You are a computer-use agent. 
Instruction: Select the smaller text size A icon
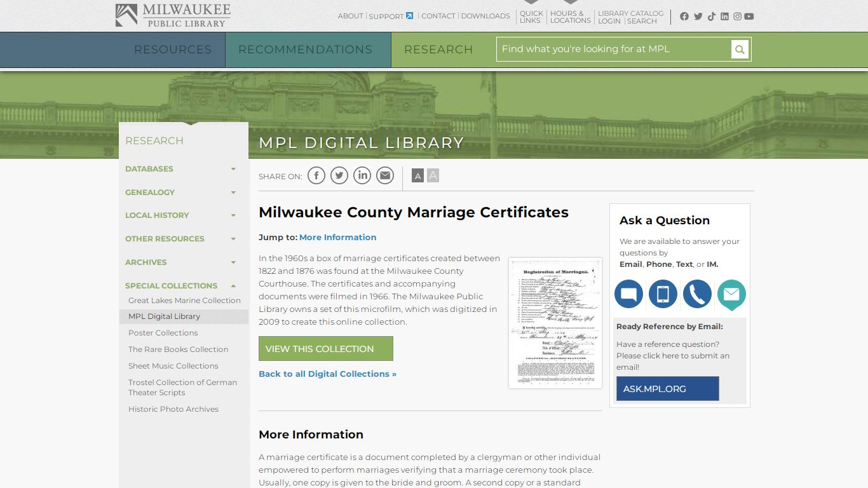[417, 176]
